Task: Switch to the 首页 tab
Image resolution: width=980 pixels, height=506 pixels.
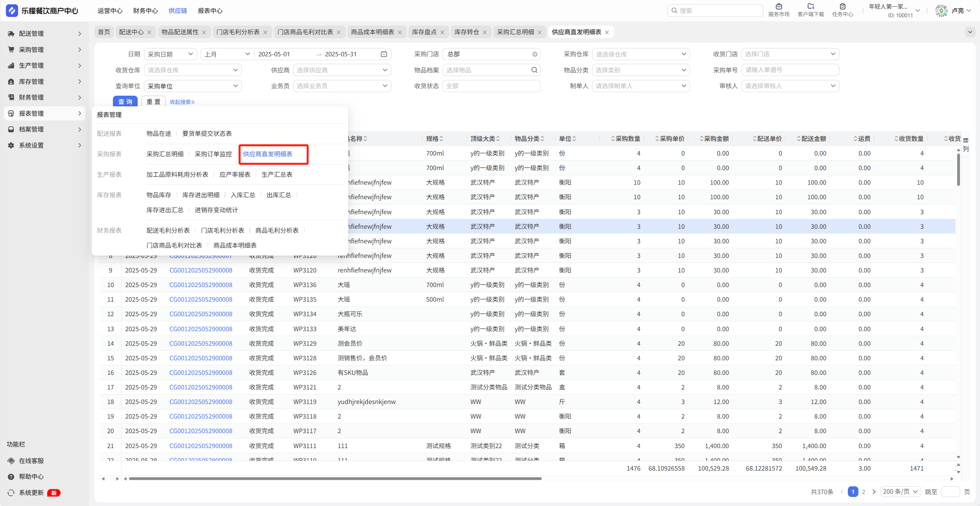Action: tap(104, 32)
